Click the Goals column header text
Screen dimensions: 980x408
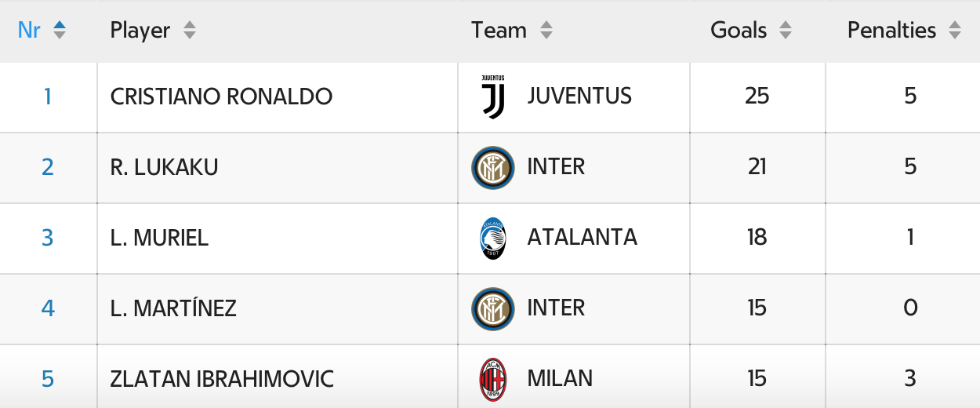pyautogui.click(x=739, y=31)
